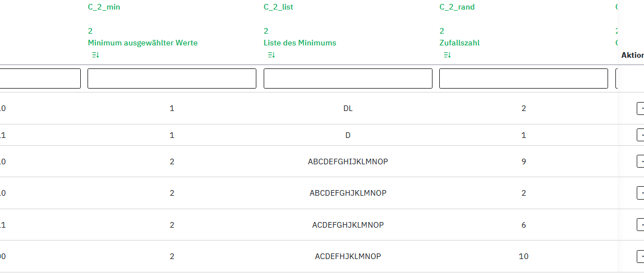
Task: Click the Minimum ausgewählter Werte label
Action: click(x=142, y=43)
